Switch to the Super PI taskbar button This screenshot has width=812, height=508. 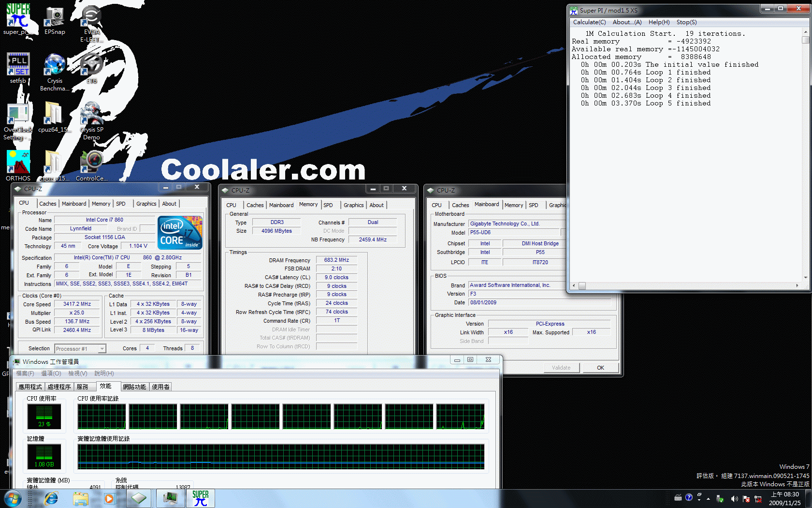pos(200,498)
